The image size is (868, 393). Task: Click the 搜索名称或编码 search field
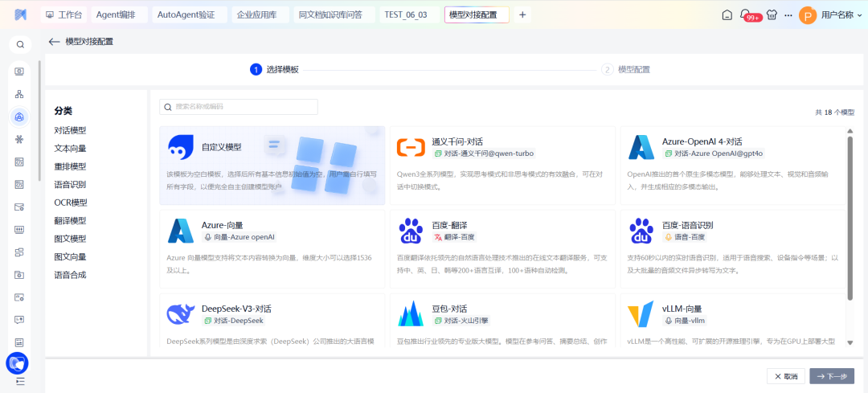click(x=240, y=107)
